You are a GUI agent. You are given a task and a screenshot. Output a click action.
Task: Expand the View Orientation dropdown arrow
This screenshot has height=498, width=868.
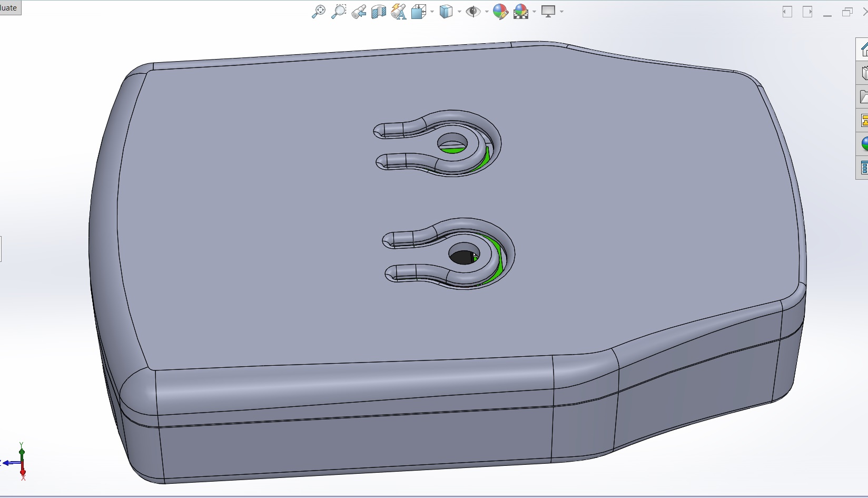tap(432, 12)
